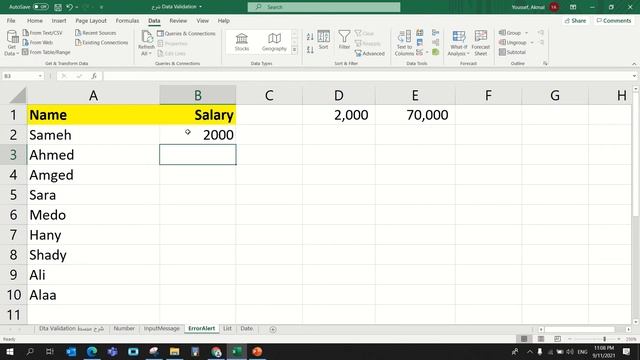
Task: Expand the Group dropdown arrow
Action: pos(527,33)
